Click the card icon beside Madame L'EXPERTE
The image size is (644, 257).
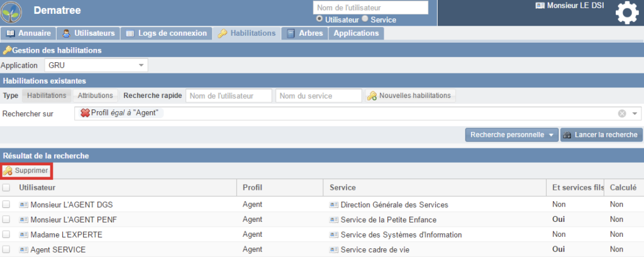(x=24, y=235)
